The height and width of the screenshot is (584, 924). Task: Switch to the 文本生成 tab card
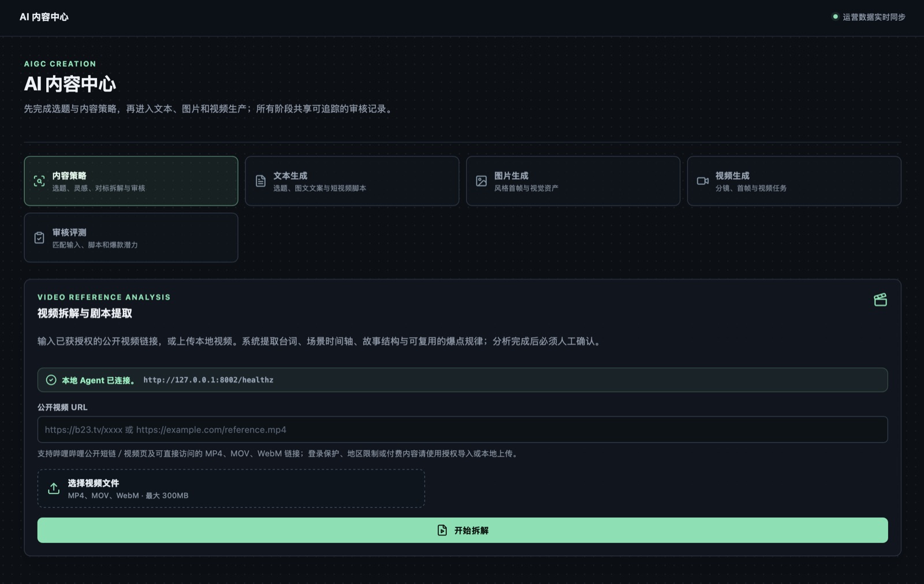[352, 181]
